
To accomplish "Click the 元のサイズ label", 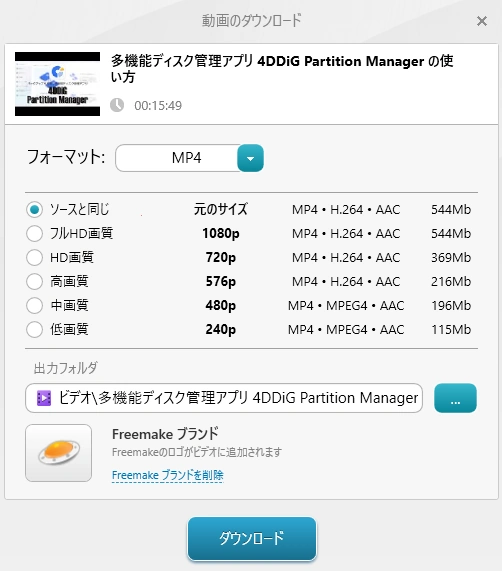I will (x=221, y=209).
